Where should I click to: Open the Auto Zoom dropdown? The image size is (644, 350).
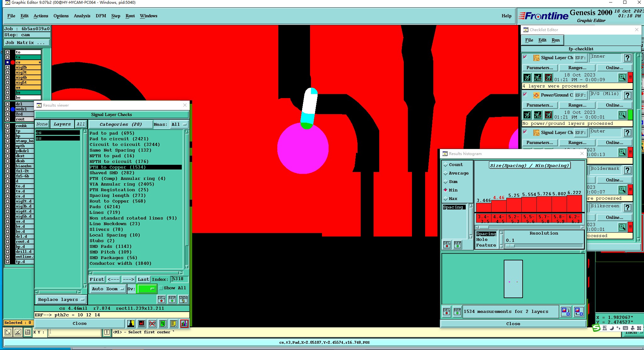[x=108, y=289]
